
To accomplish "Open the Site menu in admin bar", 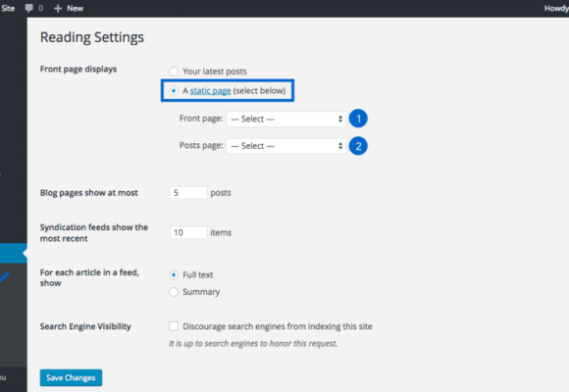I will pos(8,8).
